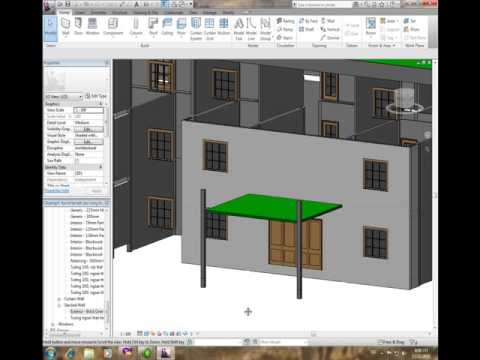480x360 pixels.
Task: Open the Detail Level value dropdown
Action: click(x=88, y=123)
